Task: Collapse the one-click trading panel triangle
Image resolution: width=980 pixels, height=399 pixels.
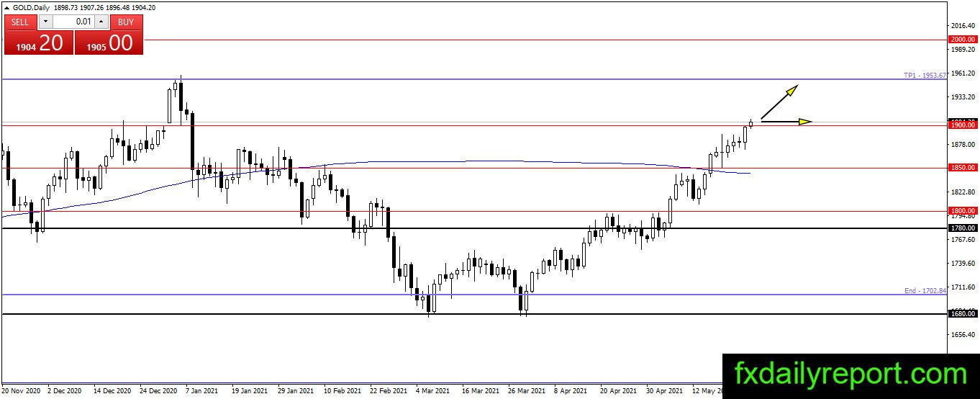Action: click(x=7, y=6)
